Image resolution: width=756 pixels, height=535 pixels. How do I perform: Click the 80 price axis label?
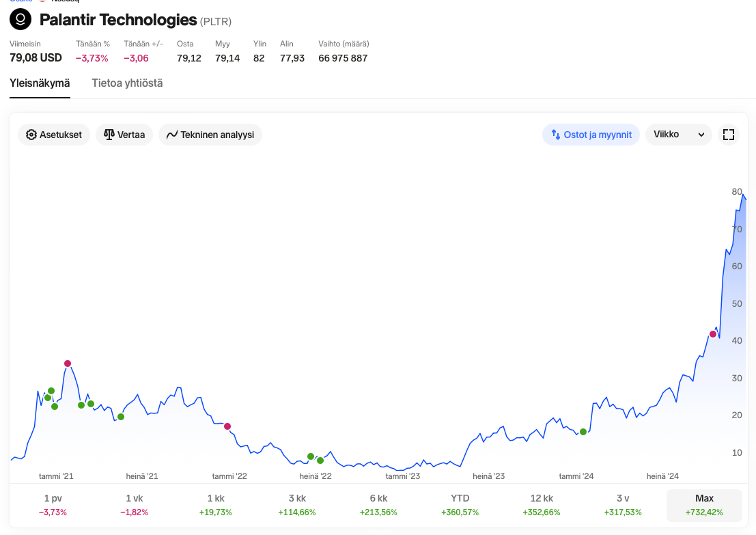(x=737, y=191)
